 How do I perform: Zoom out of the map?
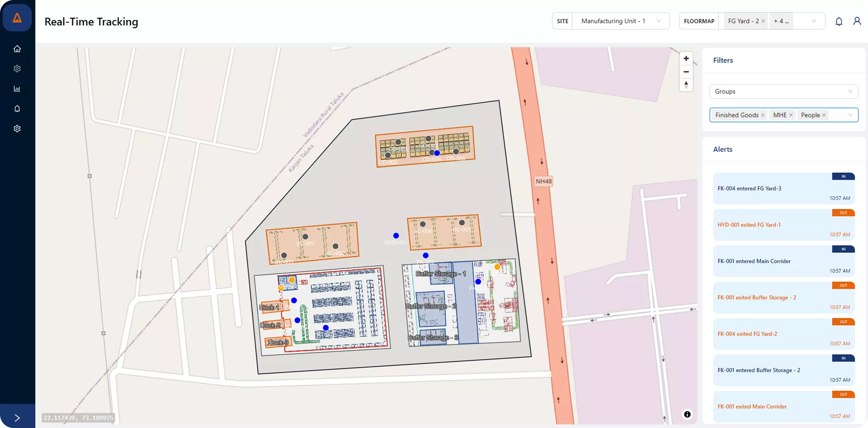tap(686, 71)
